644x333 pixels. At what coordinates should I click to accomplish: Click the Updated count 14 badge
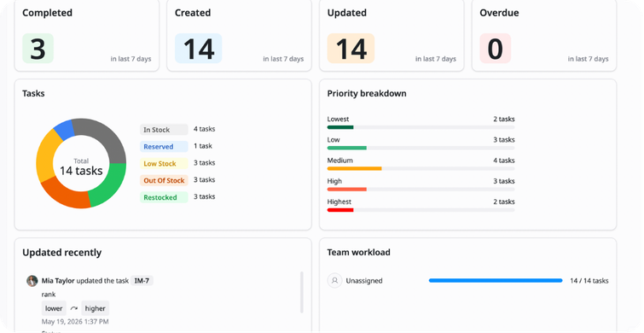point(351,49)
